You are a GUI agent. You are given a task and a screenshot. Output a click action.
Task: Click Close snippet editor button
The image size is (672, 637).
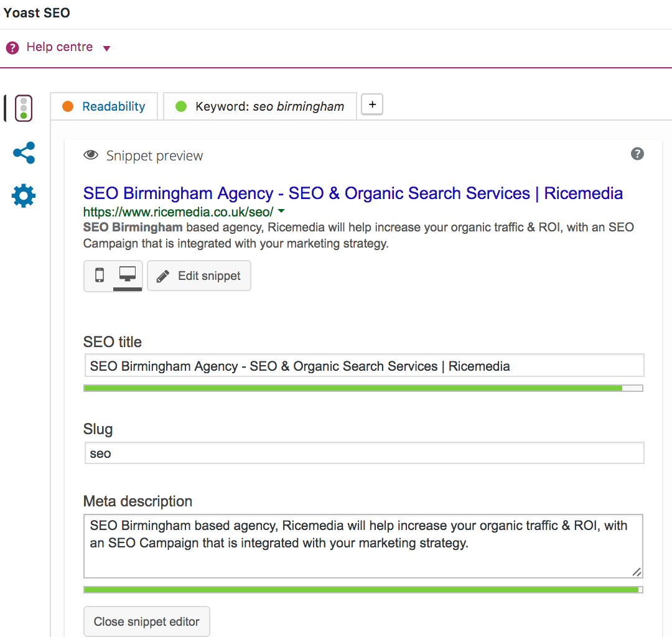pos(147,621)
